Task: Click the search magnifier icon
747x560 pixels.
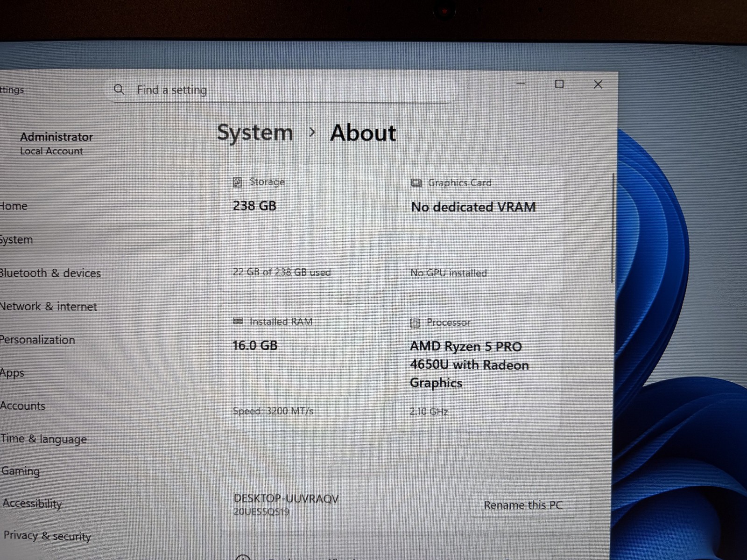Action: coord(119,90)
